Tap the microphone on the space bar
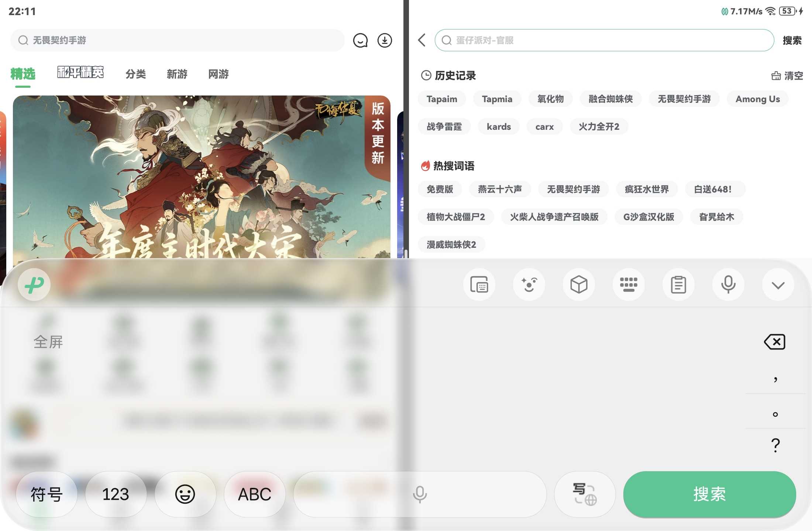 click(420, 494)
